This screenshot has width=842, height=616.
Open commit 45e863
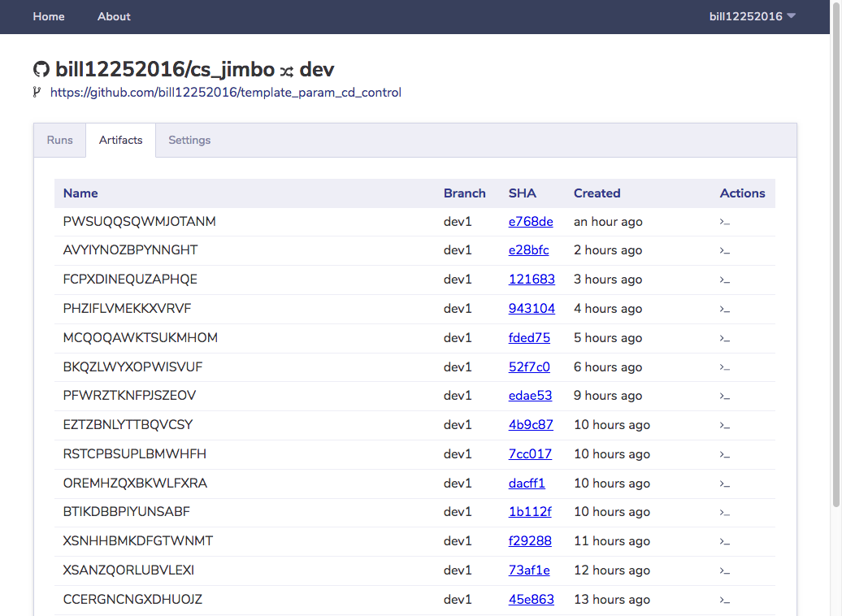pos(529,599)
